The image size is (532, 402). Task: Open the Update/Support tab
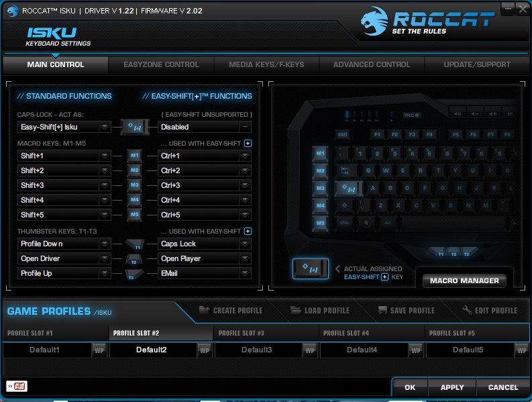477,64
